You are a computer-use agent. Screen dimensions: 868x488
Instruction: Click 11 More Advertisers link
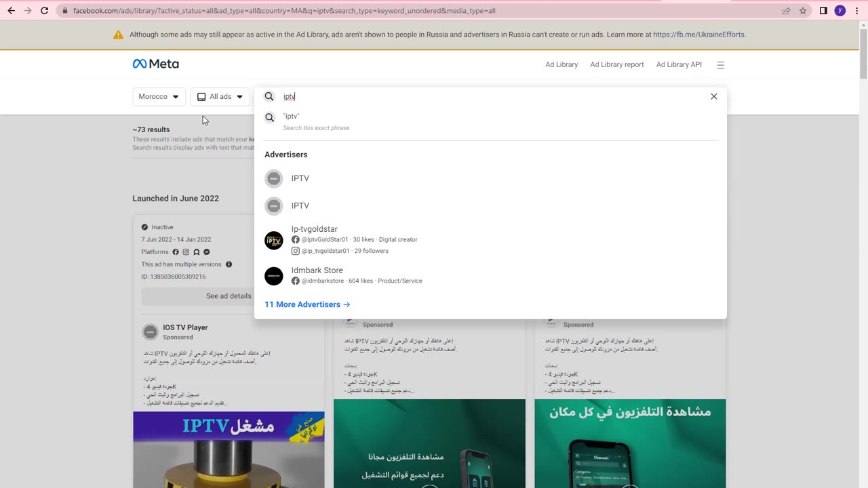tap(307, 304)
